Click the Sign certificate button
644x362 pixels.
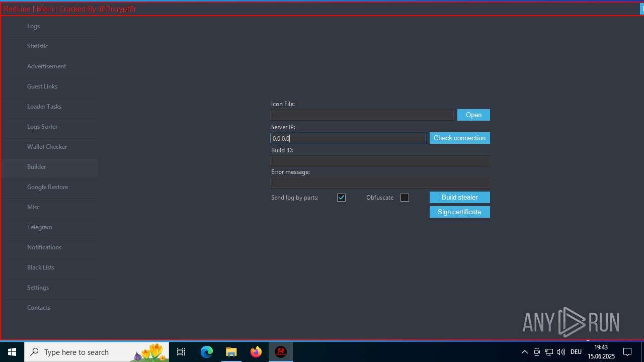[460, 212]
